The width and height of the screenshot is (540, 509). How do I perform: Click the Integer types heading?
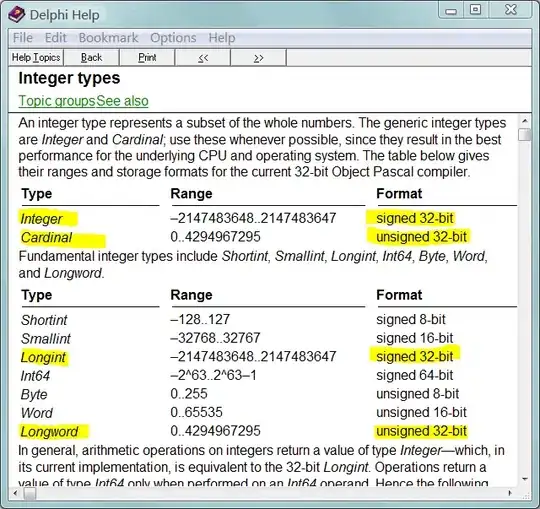[69, 78]
